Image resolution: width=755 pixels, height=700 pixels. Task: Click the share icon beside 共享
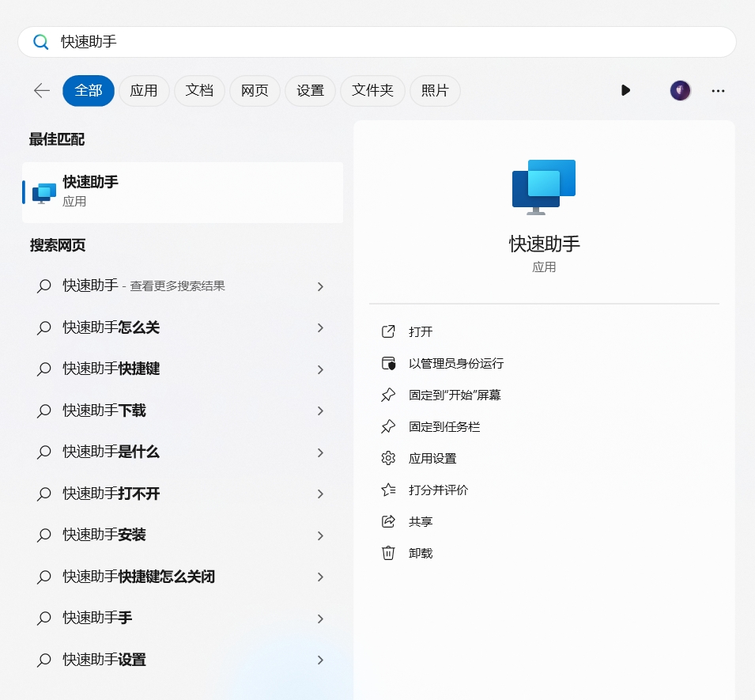(388, 521)
